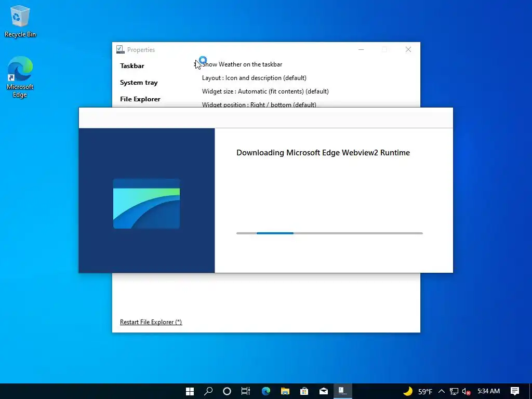This screenshot has width=532, height=399.
Task: Minimize the Properties window
Action: [x=361, y=49]
